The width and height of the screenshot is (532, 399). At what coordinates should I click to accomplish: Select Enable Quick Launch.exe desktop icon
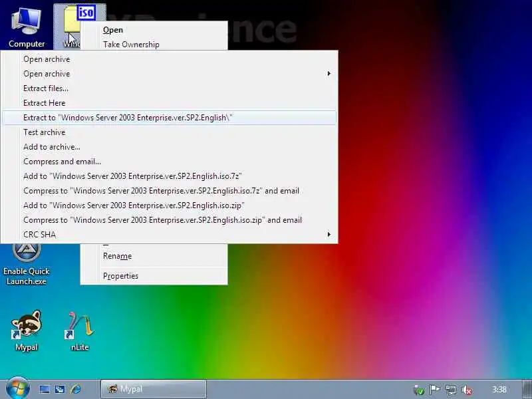click(27, 265)
